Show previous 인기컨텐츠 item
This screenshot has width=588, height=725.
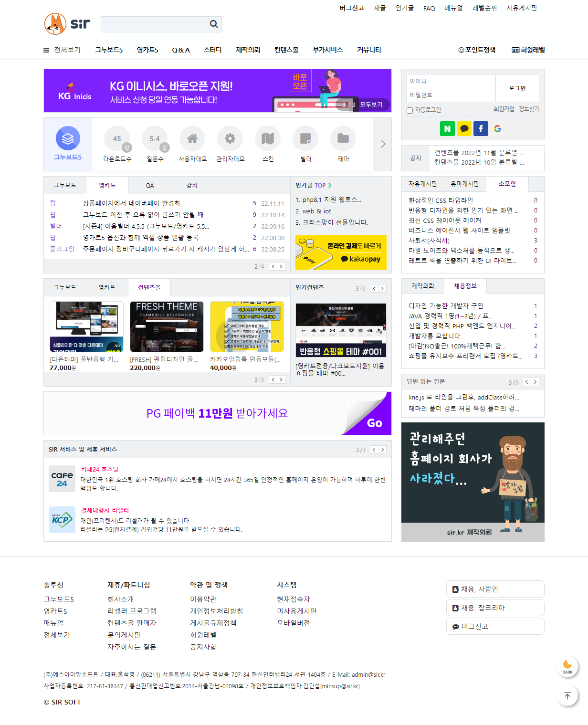374,288
